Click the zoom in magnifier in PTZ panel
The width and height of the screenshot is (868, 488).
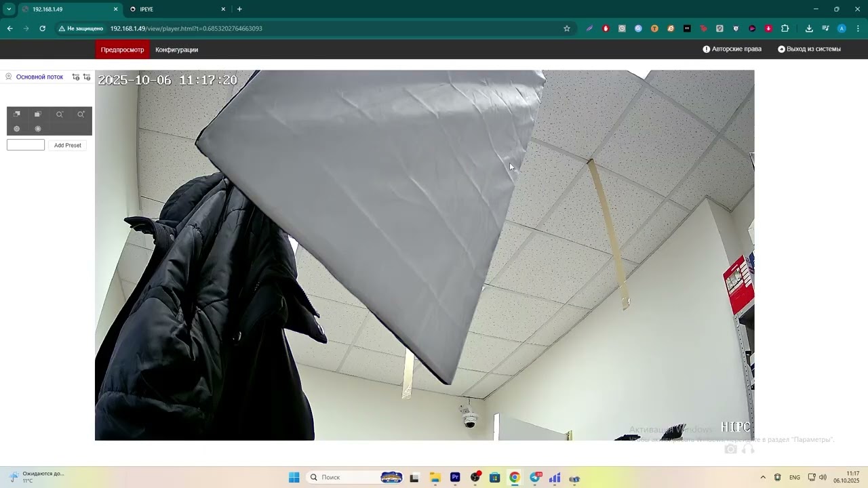coord(81,115)
